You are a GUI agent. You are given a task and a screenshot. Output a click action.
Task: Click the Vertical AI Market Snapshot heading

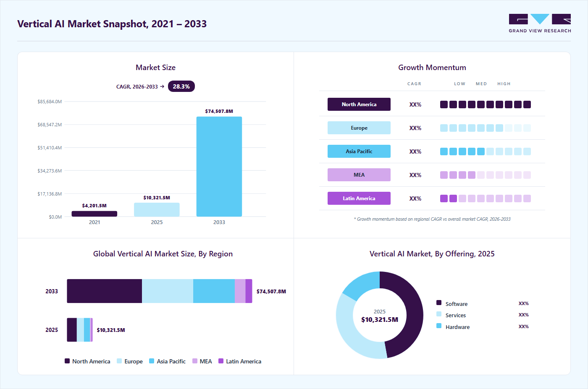click(x=112, y=24)
